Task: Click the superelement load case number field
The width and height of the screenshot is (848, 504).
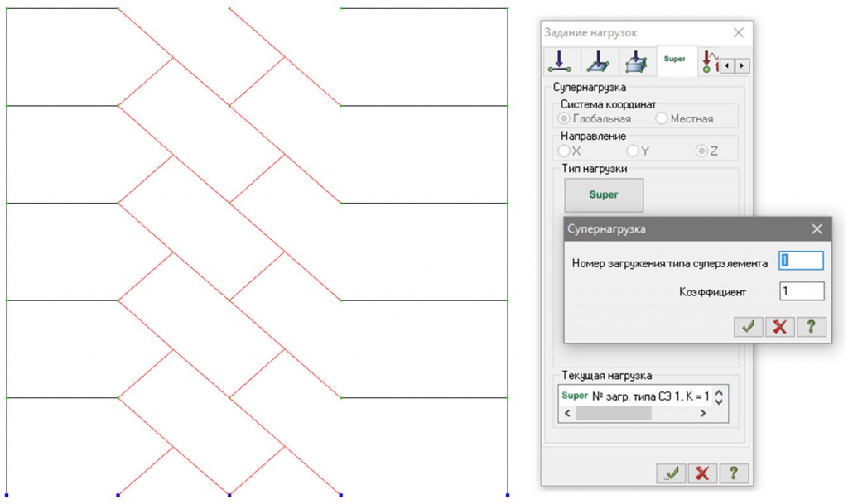Action: coord(801,261)
